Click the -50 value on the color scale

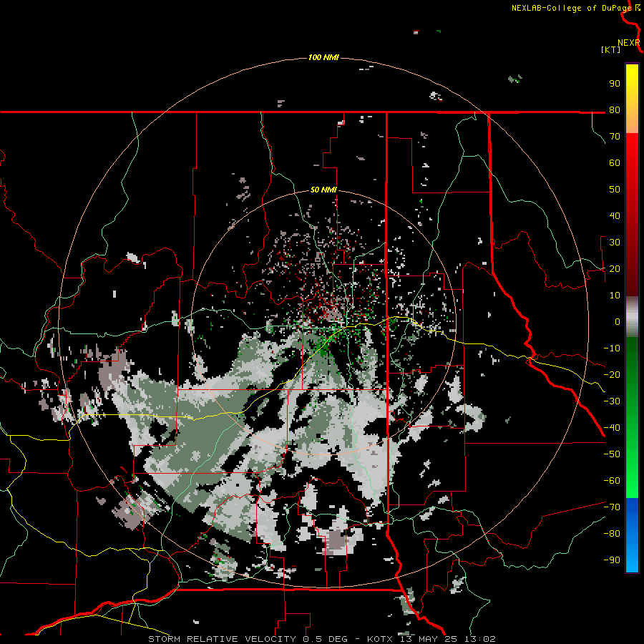click(x=612, y=454)
